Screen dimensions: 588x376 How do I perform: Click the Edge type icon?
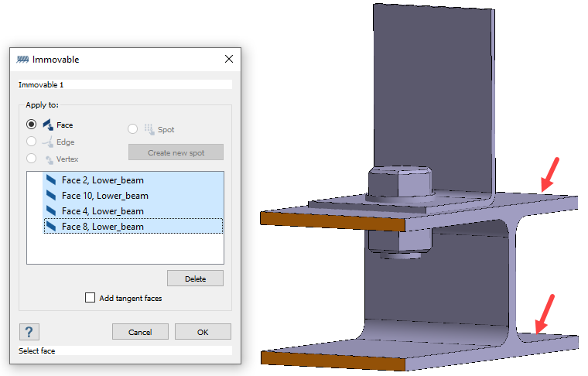pyautogui.click(x=47, y=142)
